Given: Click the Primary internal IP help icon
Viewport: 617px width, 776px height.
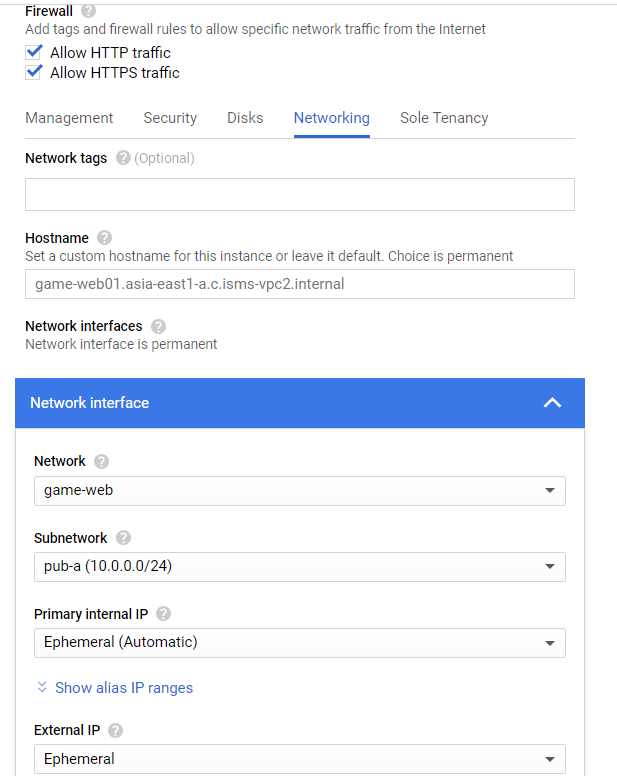Looking at the screenshot, I should pyautogui.click(x=163, y=614).
